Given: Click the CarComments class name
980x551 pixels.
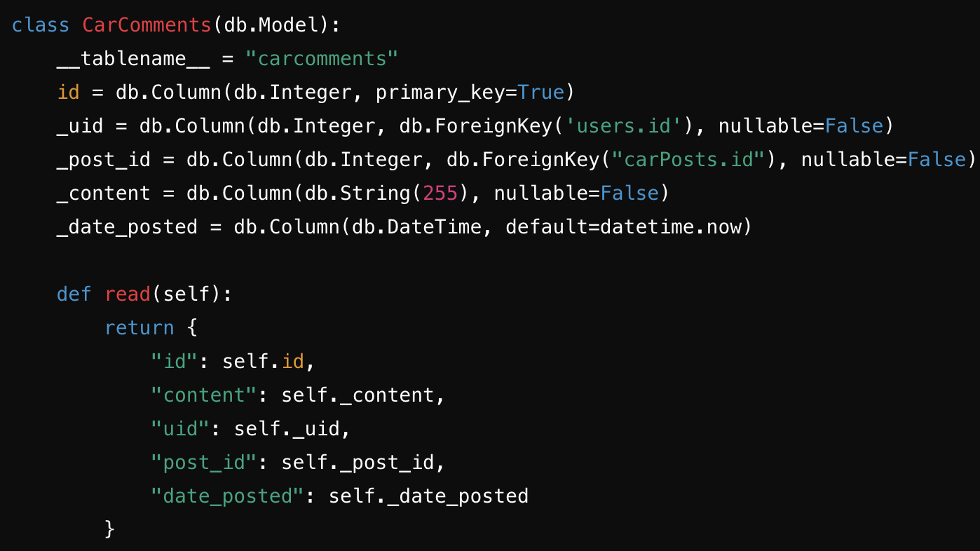Looking at the screenshot, I should click(x=147, y=25).
